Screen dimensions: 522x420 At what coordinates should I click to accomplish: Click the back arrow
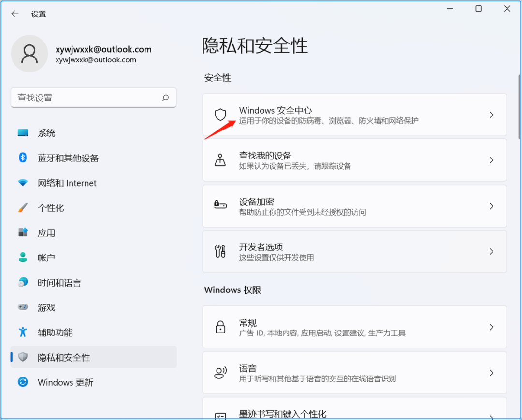14,14
